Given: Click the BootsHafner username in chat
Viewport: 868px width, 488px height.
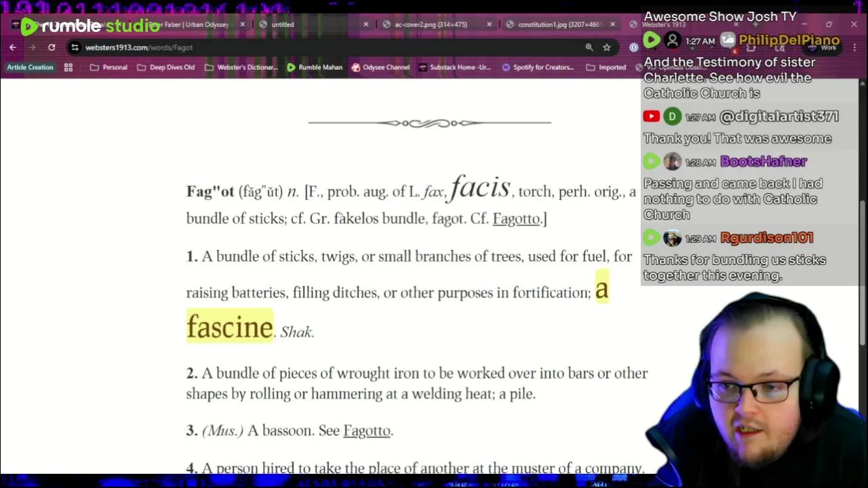Looking at the screenshot, I should [764, 161].
